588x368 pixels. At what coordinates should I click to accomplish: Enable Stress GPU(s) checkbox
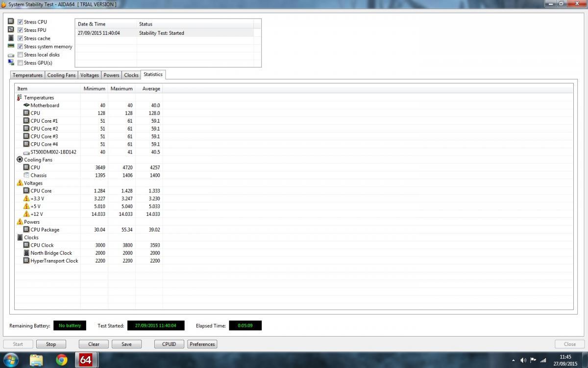pyautogui.click(x=20, y=63)
